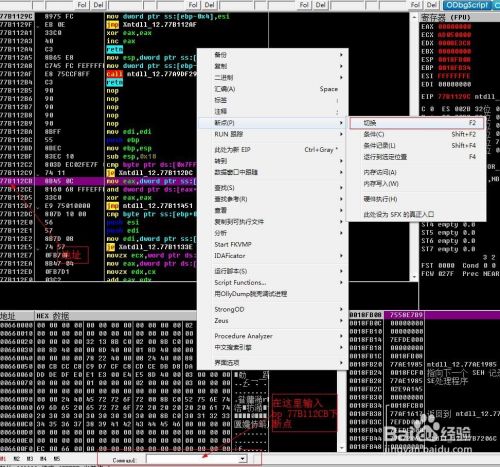
Task: Expand the 查看 submenu
Action: tap(273, 210)
